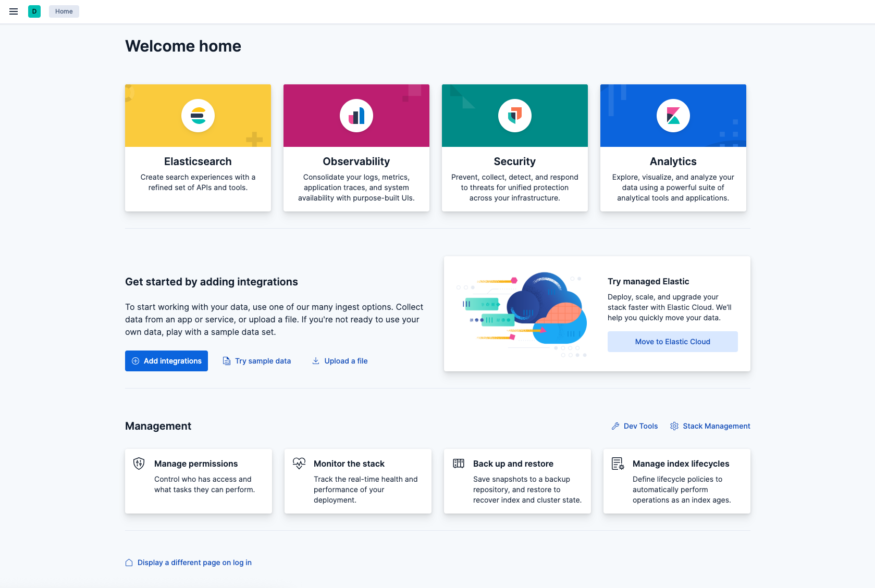The width and height of the screenshot is (875, 588).
Task: Click the document icon beside Try sample data
Action: click(x=227, y=361)
